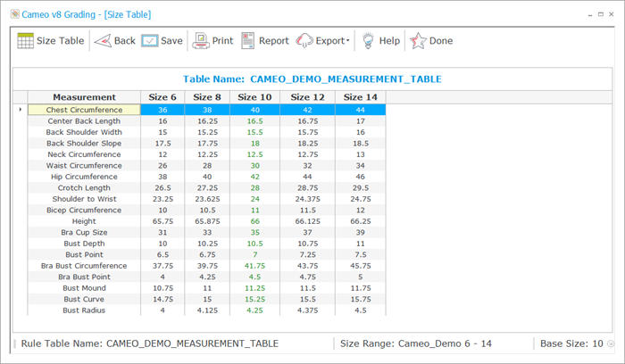Click the row indicator arrow for Chest Circumference

tap(21, 110)
